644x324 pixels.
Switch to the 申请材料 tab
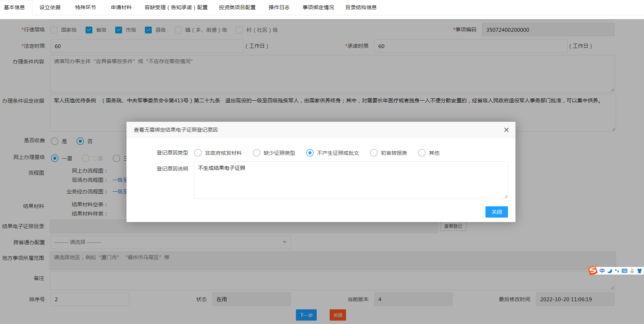(121, 8)
